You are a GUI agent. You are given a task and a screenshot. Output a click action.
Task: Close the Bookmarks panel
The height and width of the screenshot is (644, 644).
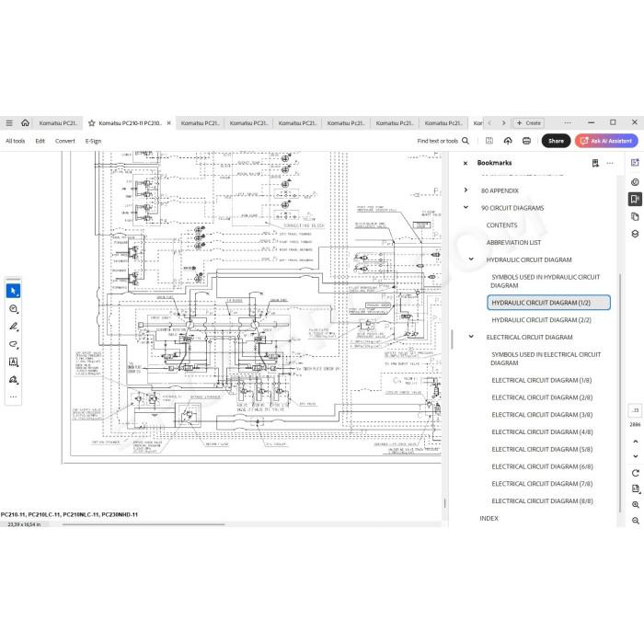[466, 163]
